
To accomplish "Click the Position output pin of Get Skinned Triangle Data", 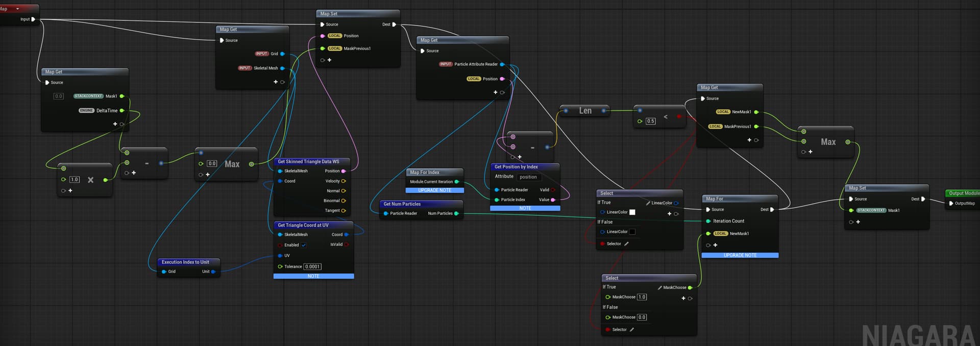I will (344, 171).
